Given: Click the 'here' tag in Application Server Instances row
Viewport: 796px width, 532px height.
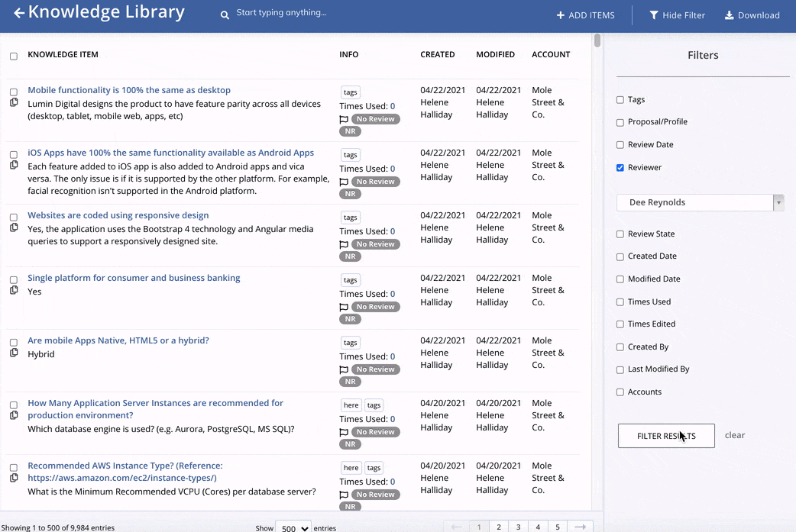Looking at the screenshot, I should tap(351, 405).
